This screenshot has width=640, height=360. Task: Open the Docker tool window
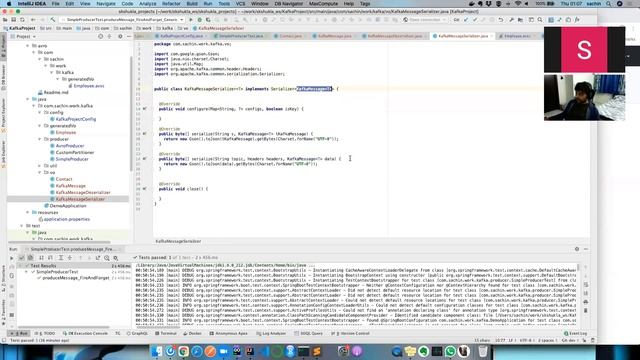pos(192,333)
